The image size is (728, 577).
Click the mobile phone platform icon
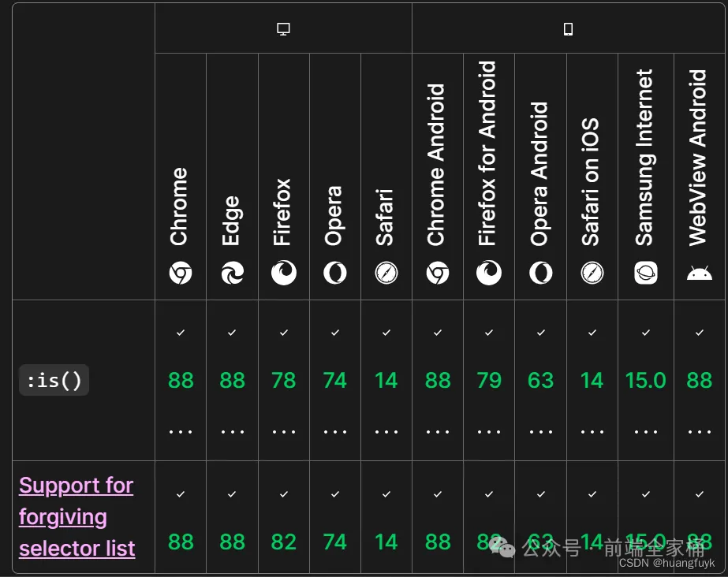point(569,28)
